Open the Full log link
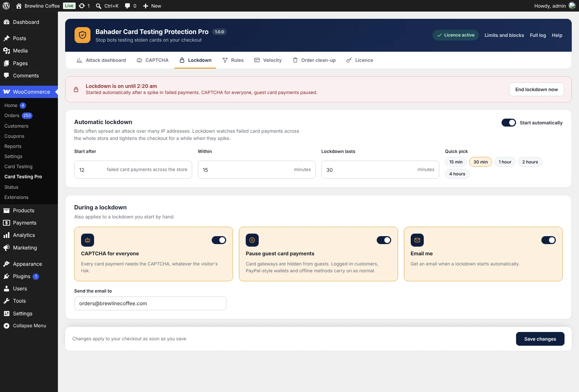Screen dimensions: 579x392 [538, 35]
